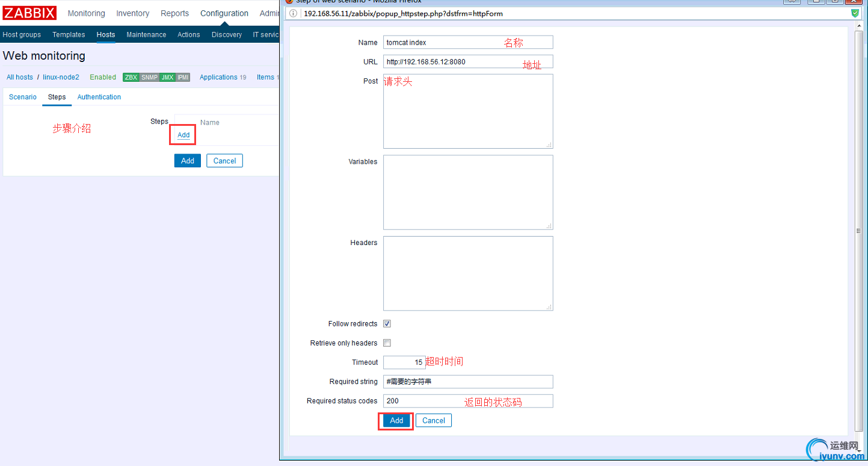Click into the Required string field

(468, 382)
